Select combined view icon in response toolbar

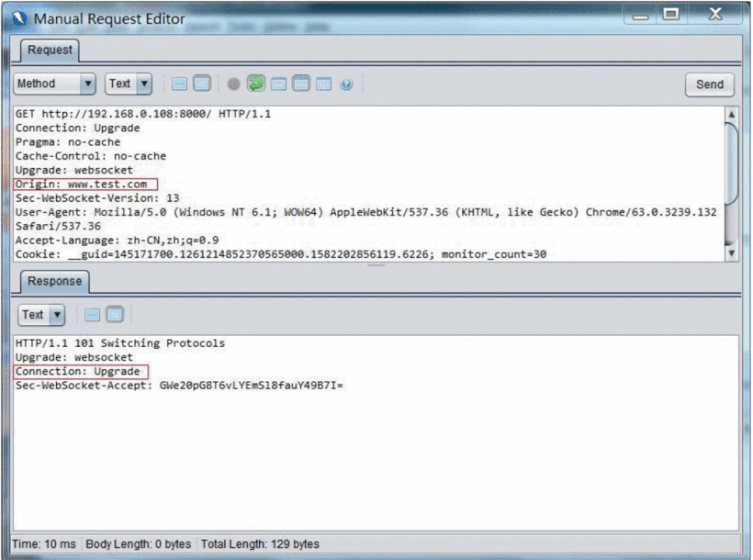pos(93,315)
